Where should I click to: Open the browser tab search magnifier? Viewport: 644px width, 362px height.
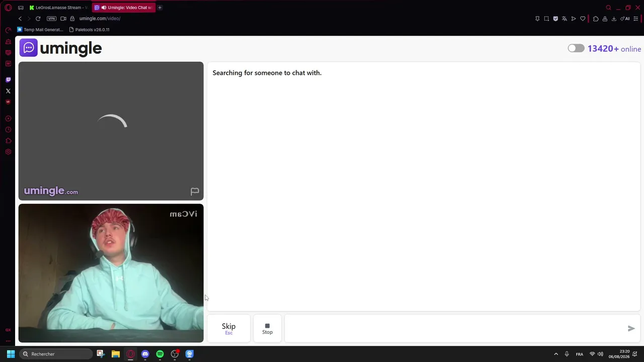point(608,8)
